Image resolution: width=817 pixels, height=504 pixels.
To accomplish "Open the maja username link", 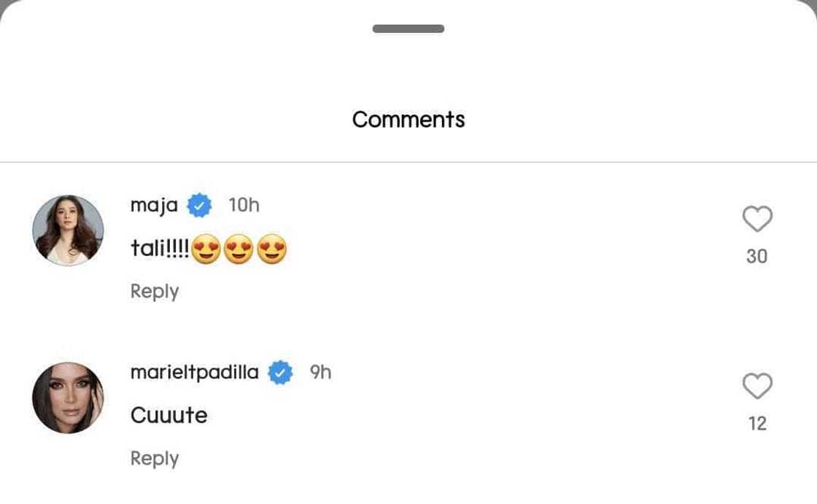I will coord(154,206).
